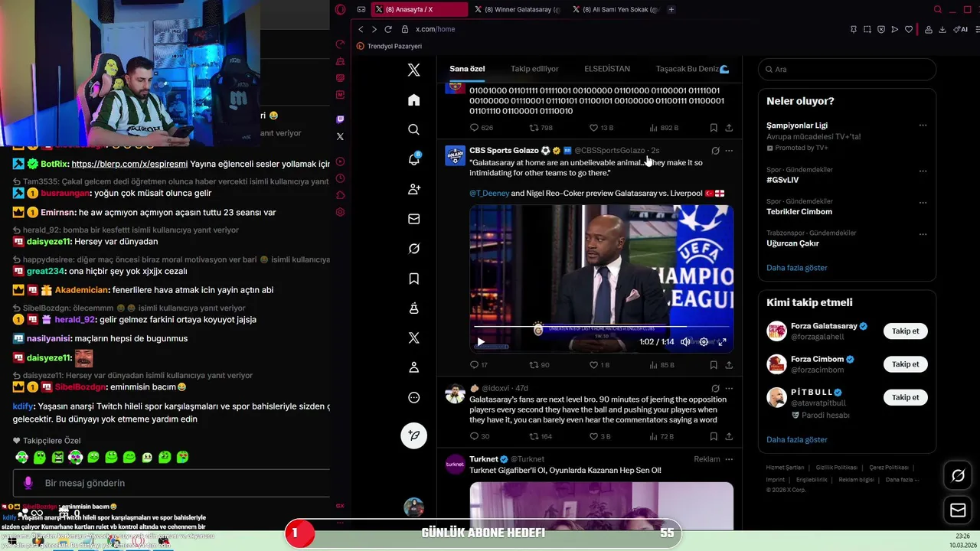Go back in browser history

pos(361,29)
